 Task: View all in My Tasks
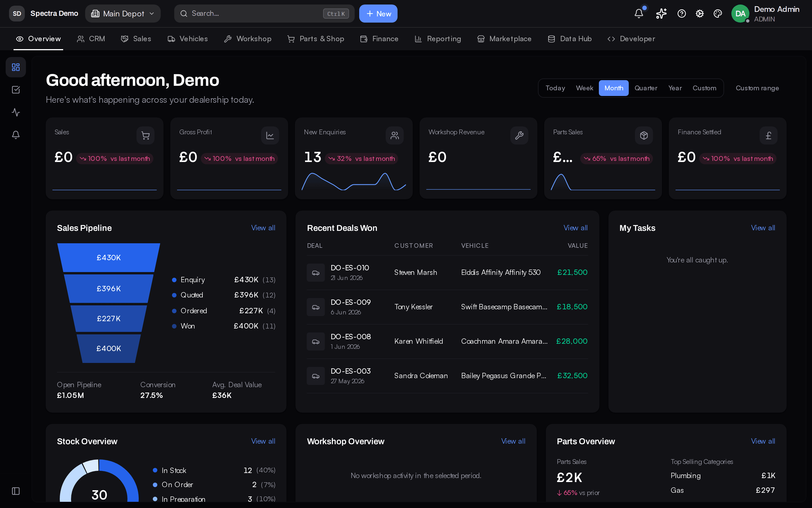pos(763,228)
